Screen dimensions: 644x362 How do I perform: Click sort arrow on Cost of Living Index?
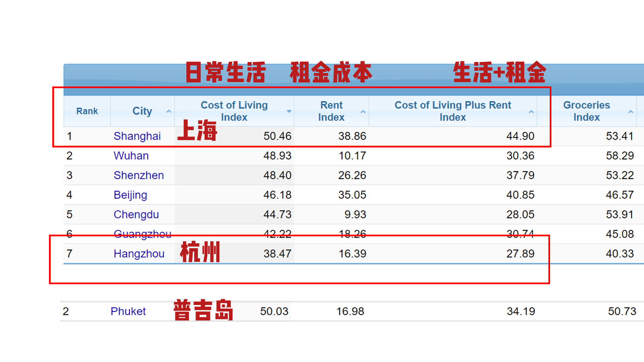(x=289, y=111)
